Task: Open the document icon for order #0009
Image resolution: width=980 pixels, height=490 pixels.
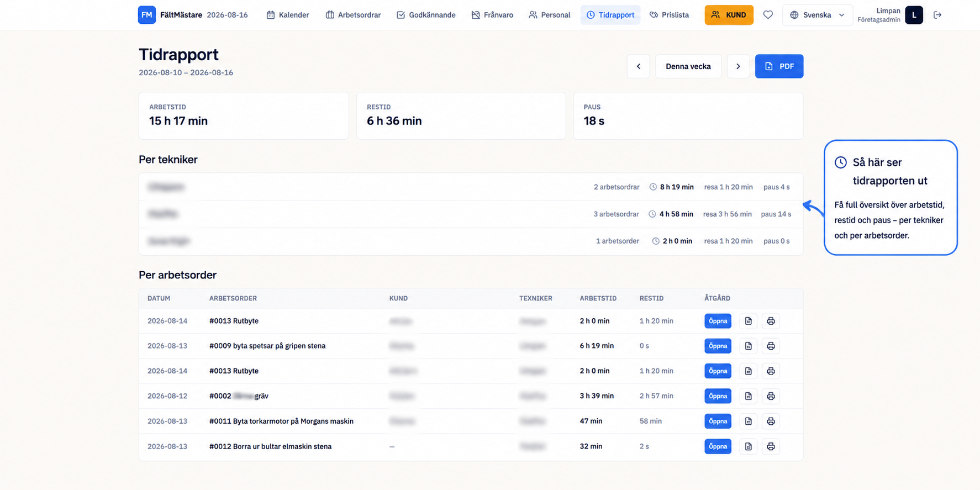Action: (x=748, y=346)
